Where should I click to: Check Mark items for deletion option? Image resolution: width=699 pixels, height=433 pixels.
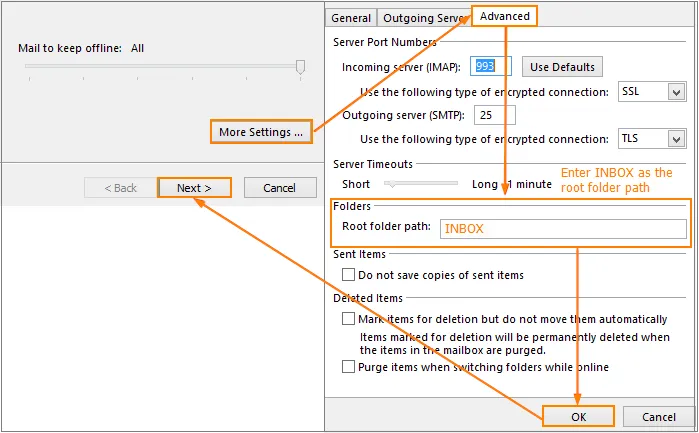348,318
